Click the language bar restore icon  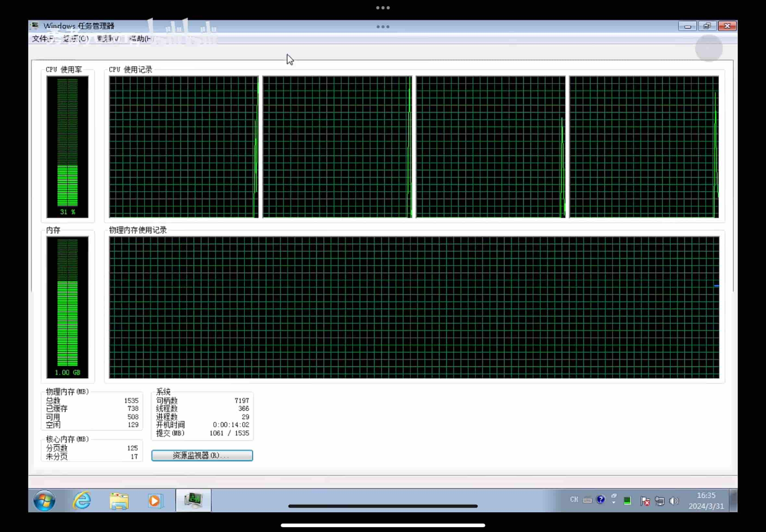[614, 496]
